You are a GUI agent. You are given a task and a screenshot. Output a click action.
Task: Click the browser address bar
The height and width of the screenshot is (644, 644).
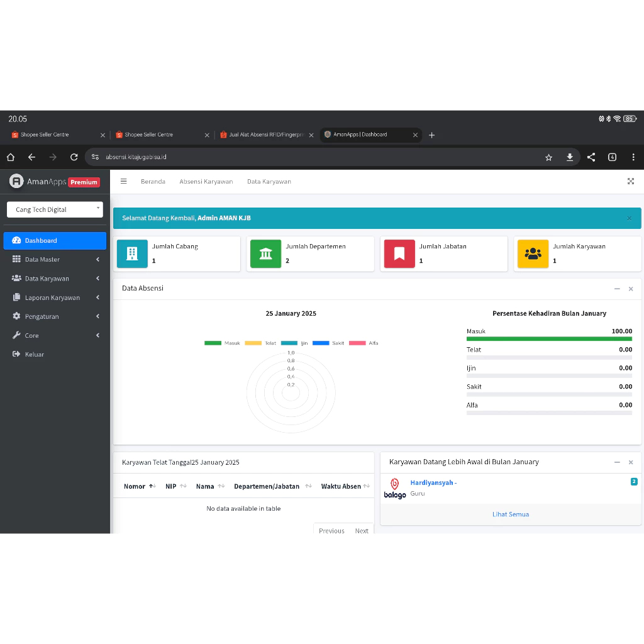(314, 157)
